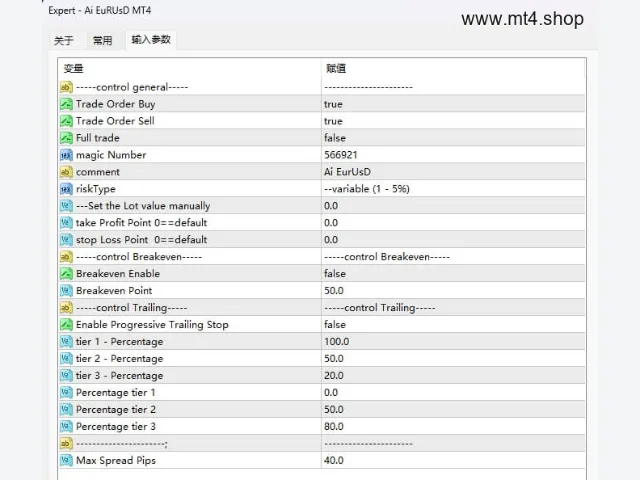640x480 pixels.
Task: Click the Enable Progressive Trailing Stop icon
Action: tap(66, 325)
